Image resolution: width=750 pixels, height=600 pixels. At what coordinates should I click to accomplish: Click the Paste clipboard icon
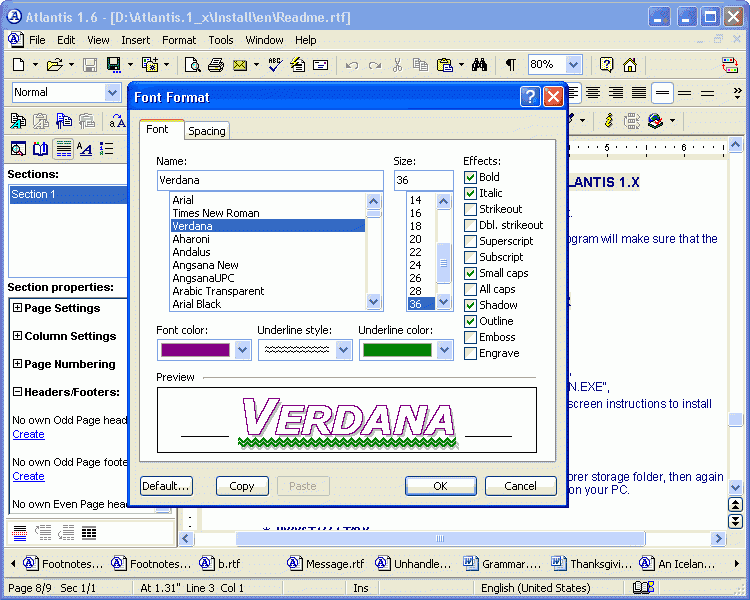click(444, 64)
